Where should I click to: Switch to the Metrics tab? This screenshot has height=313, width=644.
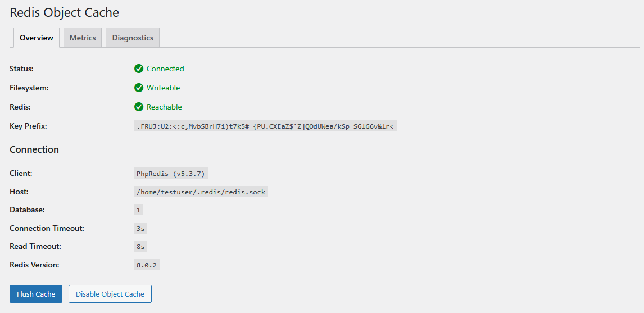pos(83,38)
